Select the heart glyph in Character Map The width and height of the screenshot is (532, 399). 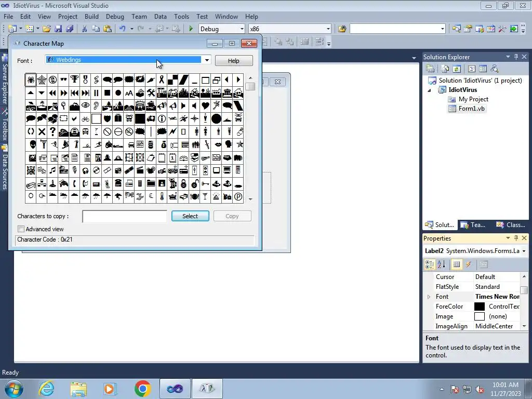(x=205, y=106)
